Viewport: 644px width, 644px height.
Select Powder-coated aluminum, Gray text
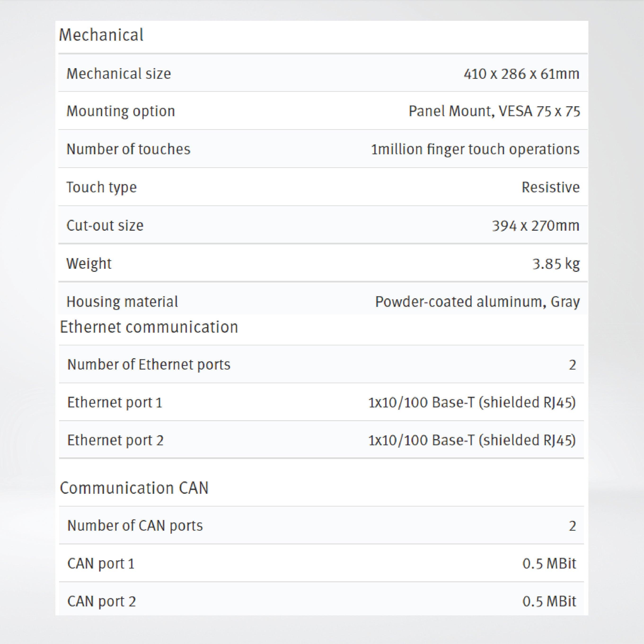point(477,301)
